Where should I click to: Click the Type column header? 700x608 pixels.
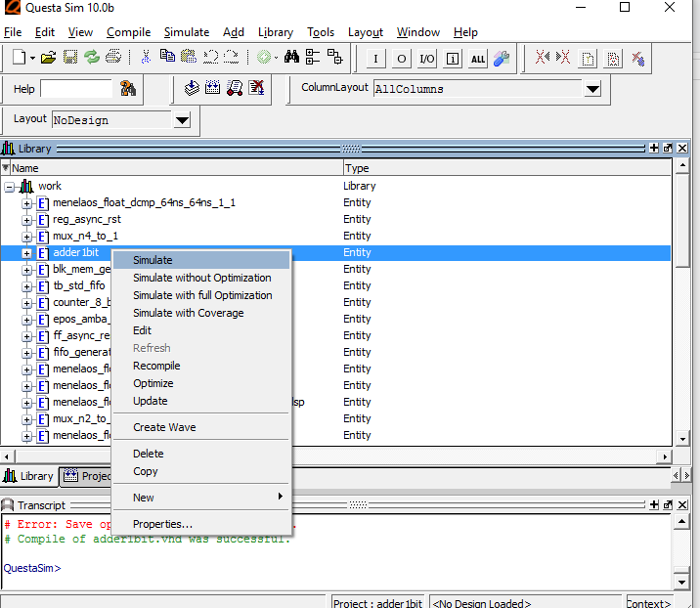click(x=507, y=168)
